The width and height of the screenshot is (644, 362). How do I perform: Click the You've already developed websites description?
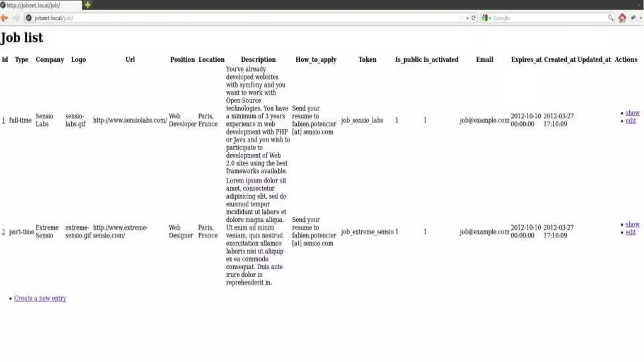(258, 120)
